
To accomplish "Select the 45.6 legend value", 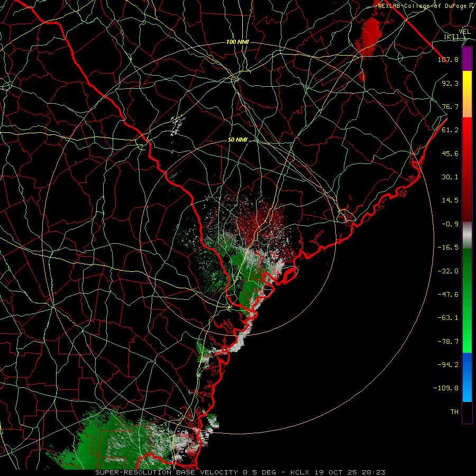I will click(450, 153).
